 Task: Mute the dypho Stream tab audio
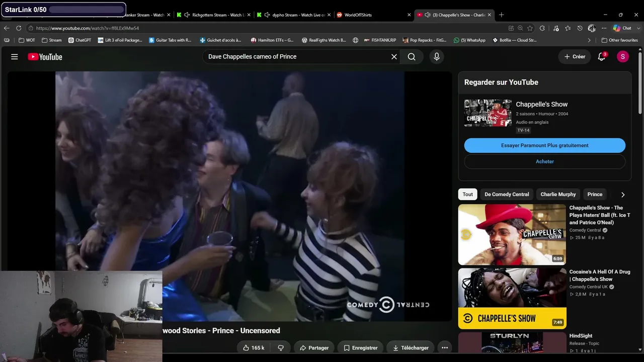point(267,15)
